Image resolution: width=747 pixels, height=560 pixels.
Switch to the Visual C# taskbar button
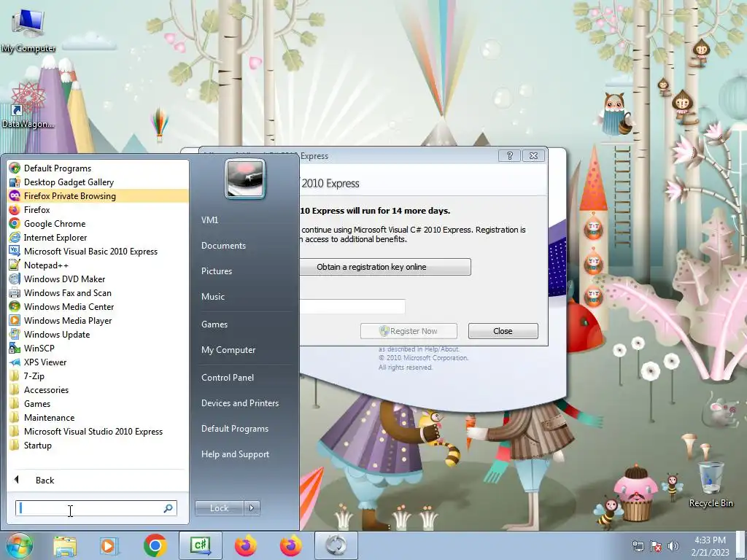(201, 545)
